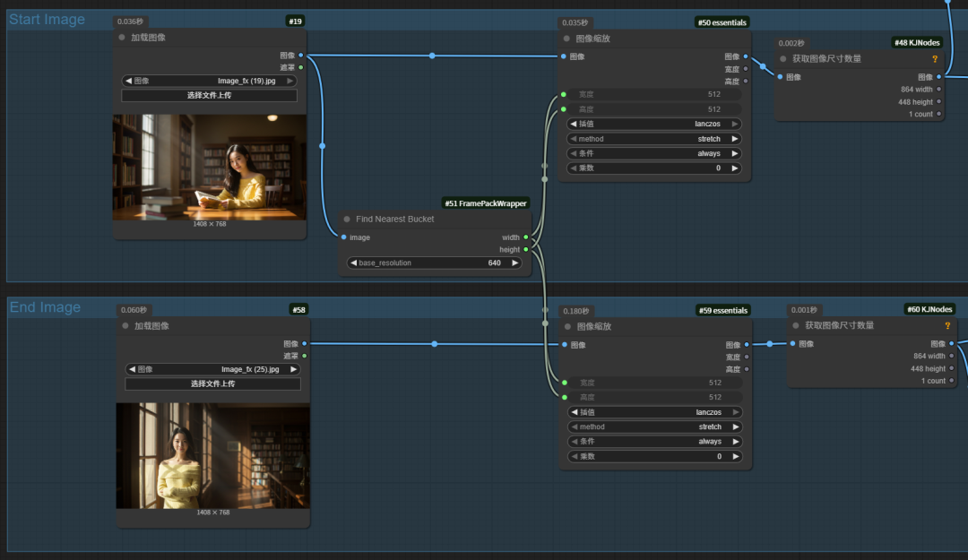
Task: Open the stretch method dropdown in node #50
Action: [653, 139]
